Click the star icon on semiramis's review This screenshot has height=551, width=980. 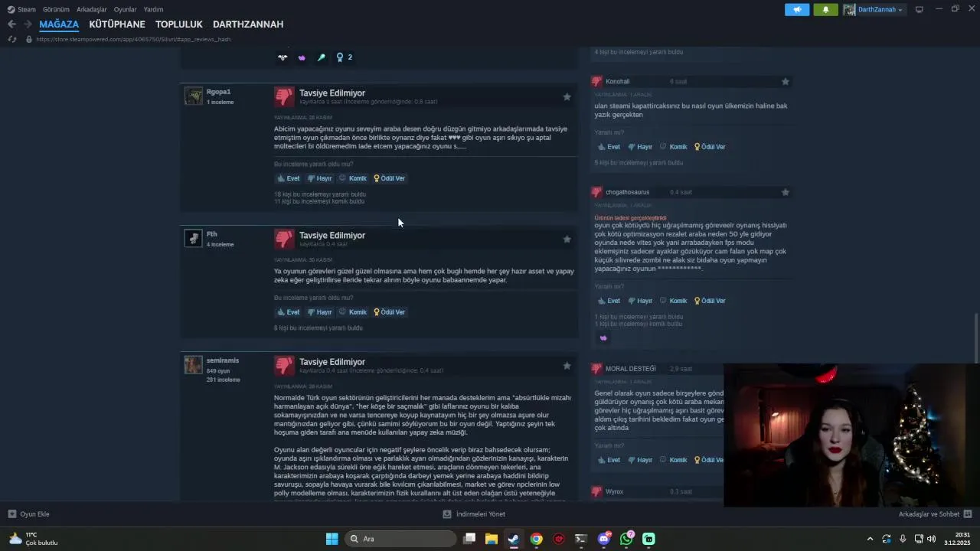pyautogui.click(x=567, y=366)
